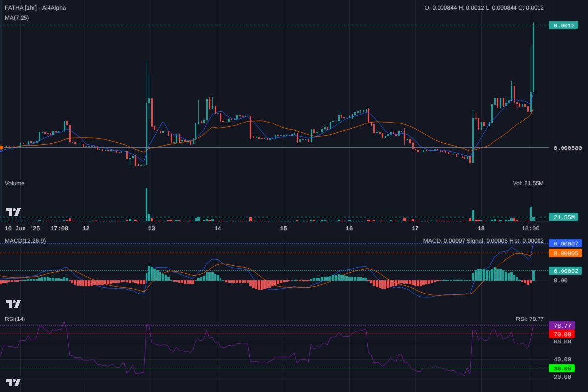
Task: Click the 15 date axis label
Action: click(x=283, y=228)
